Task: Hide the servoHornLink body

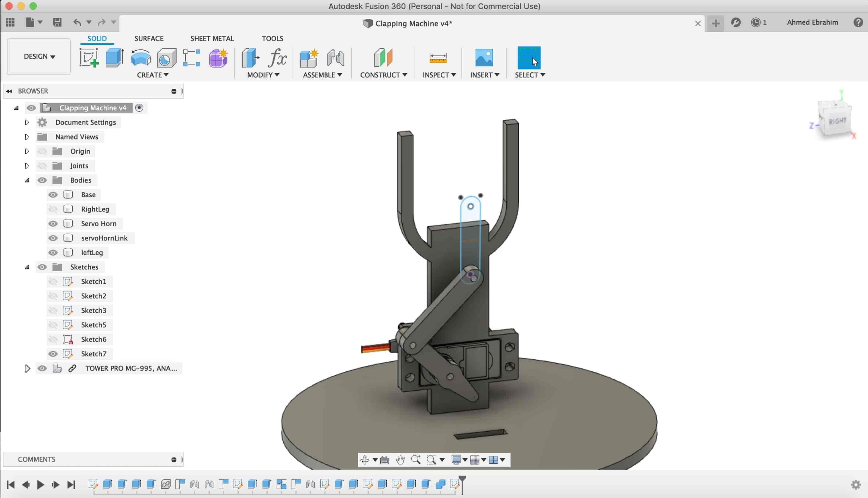Action: click(53, 238)
